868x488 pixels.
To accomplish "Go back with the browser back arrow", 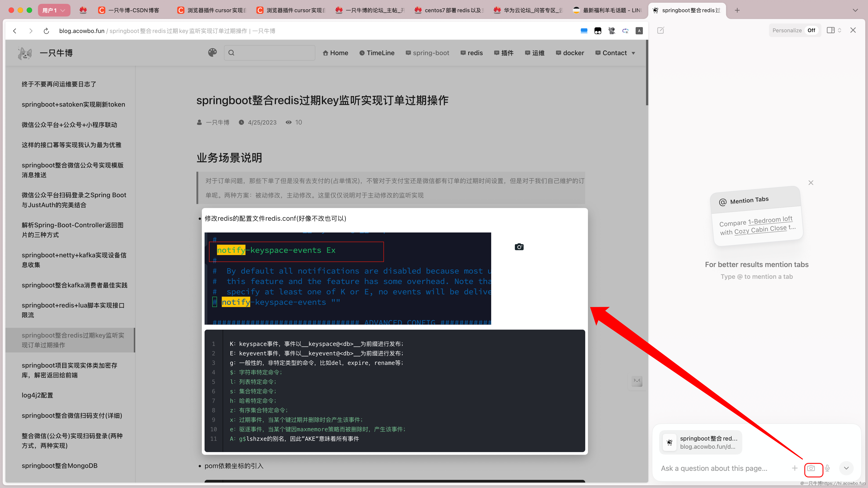I will [15, 31].
